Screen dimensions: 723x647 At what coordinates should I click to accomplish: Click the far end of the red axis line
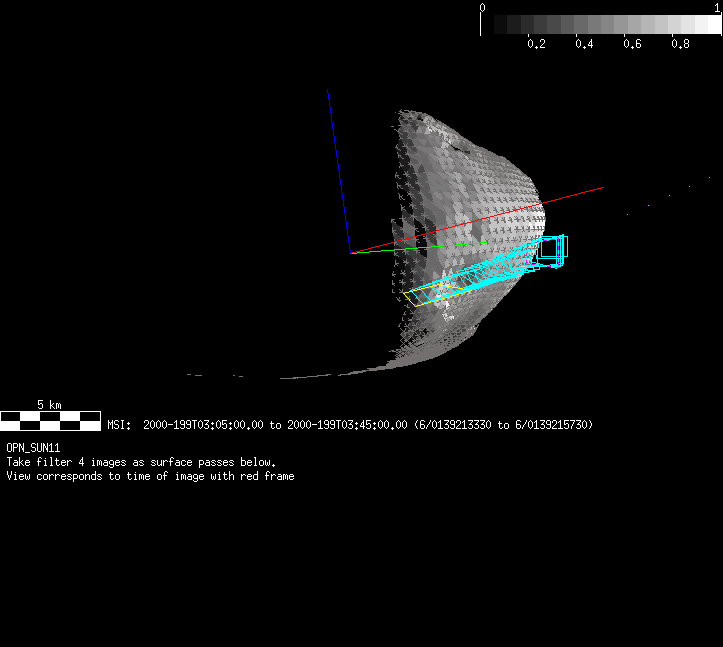point(600,187)
